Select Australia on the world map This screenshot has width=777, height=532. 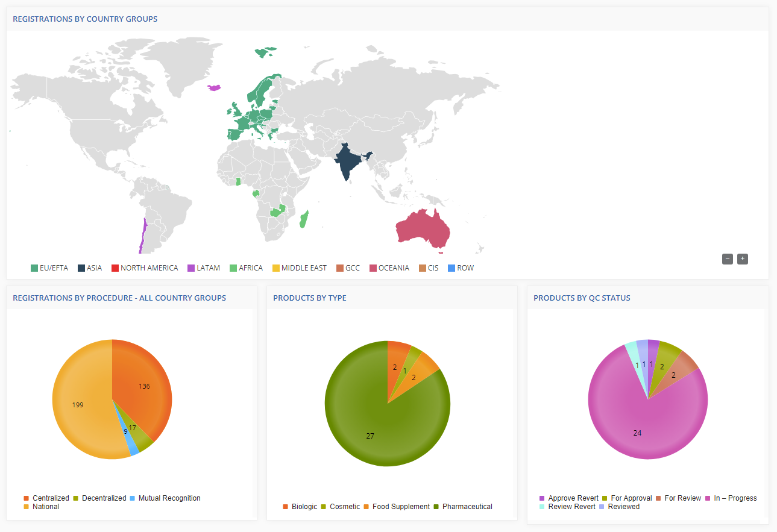423,229
